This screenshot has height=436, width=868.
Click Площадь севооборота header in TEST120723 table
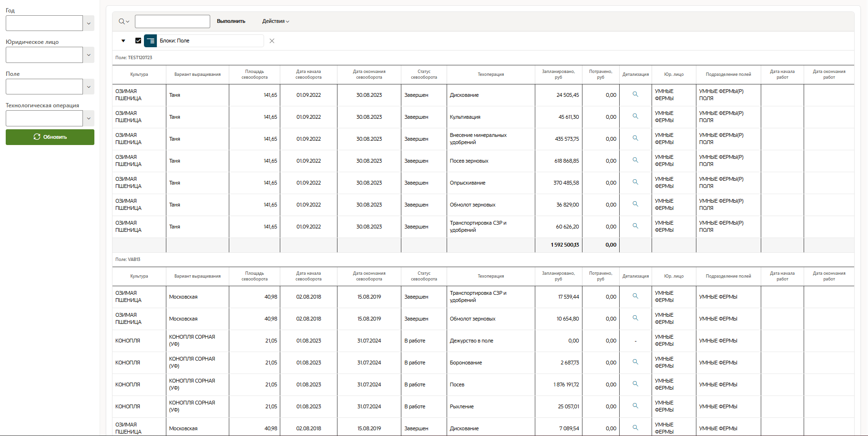[x=255, y=74]
